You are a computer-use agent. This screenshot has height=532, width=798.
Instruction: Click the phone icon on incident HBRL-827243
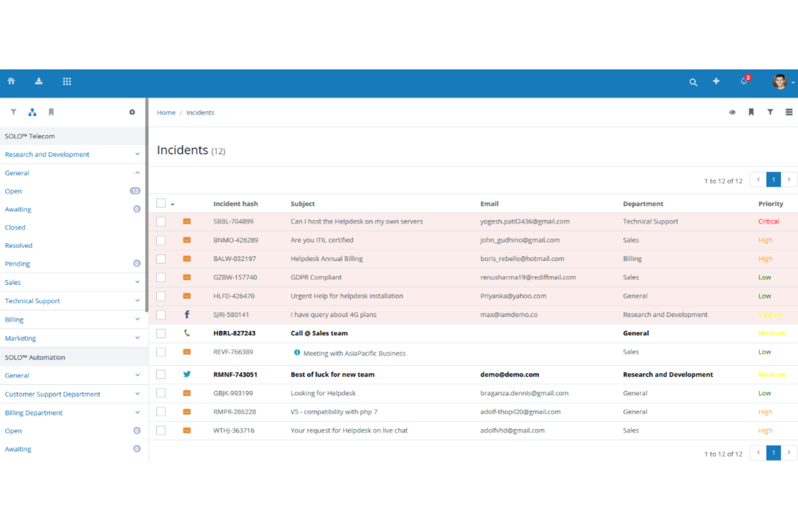tap(187, 333)
